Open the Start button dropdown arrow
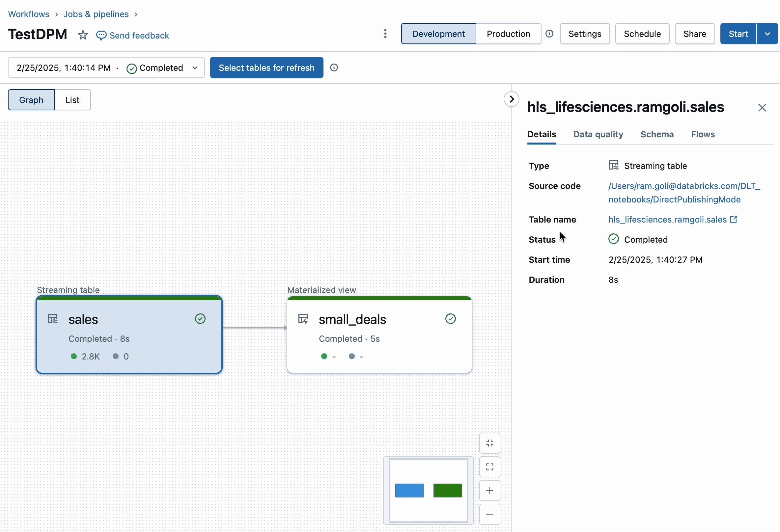This screenshot has width=780, height=532. point(767,34)
